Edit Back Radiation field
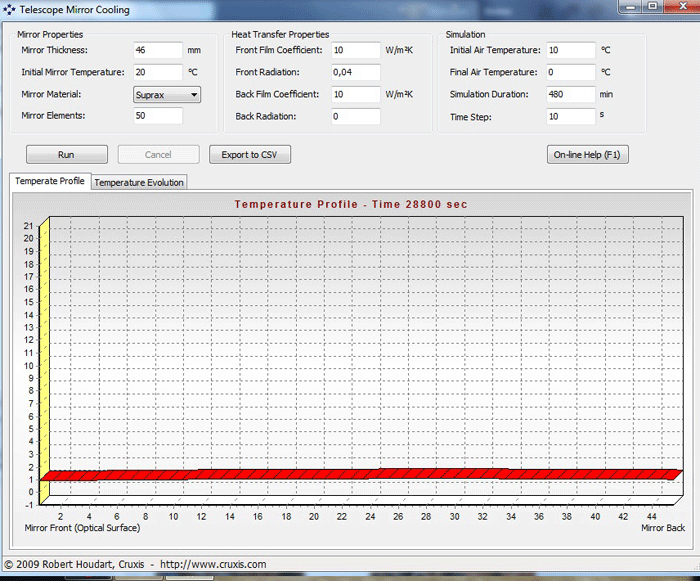 pyautogui.click(x=356, y=116)
